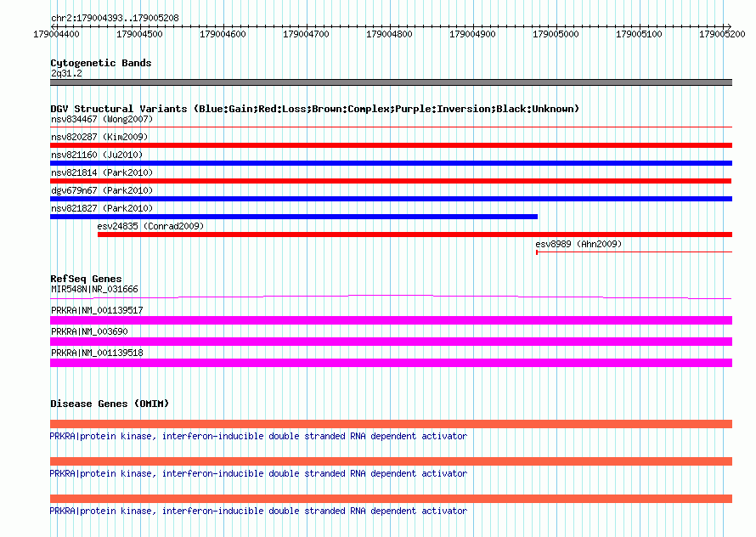Click the 179005000 ruler position
The height and width of the screenshot is (537, 756).
(556, 34)
